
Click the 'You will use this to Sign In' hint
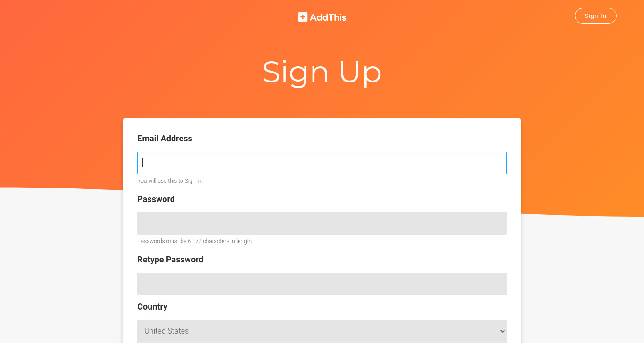point(170,181)
